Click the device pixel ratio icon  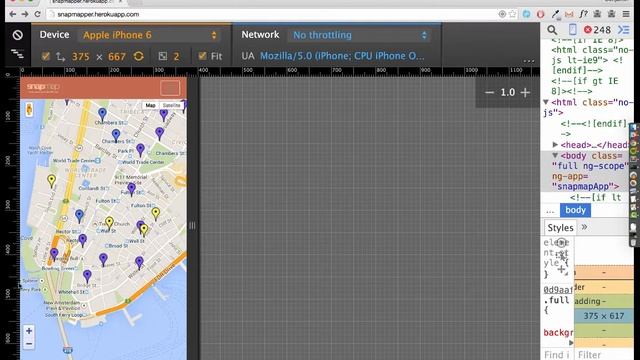coord(162,56)
